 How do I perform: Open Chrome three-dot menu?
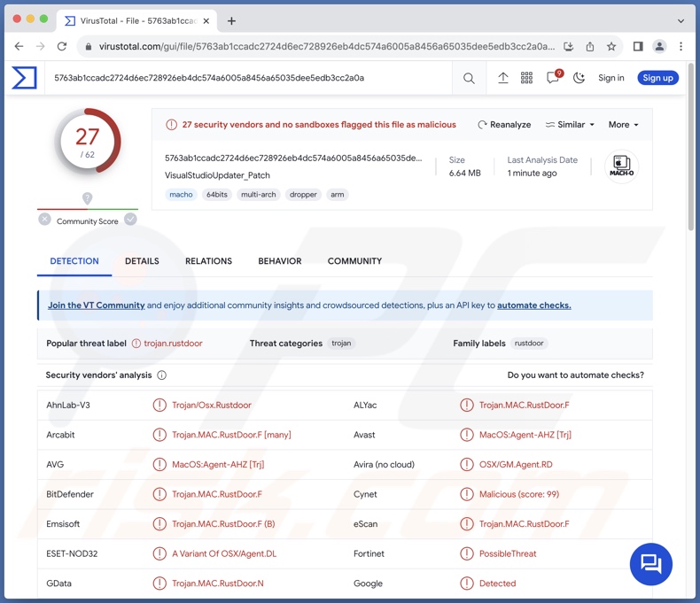tap(681, 46)
